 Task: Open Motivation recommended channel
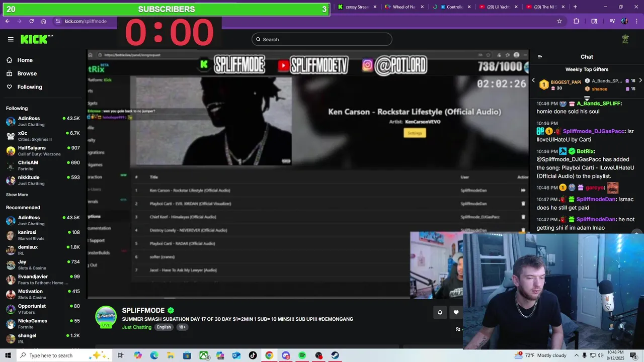(x=43, y=294)
